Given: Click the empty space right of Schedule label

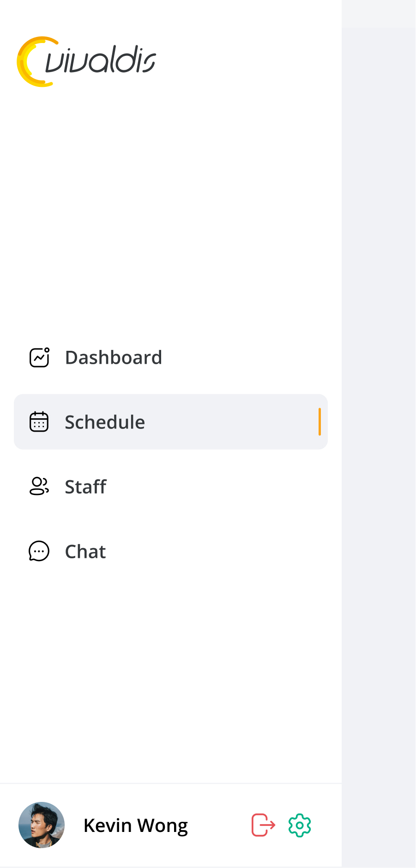Looking at the screenshot, I should (x=231, y=422).
